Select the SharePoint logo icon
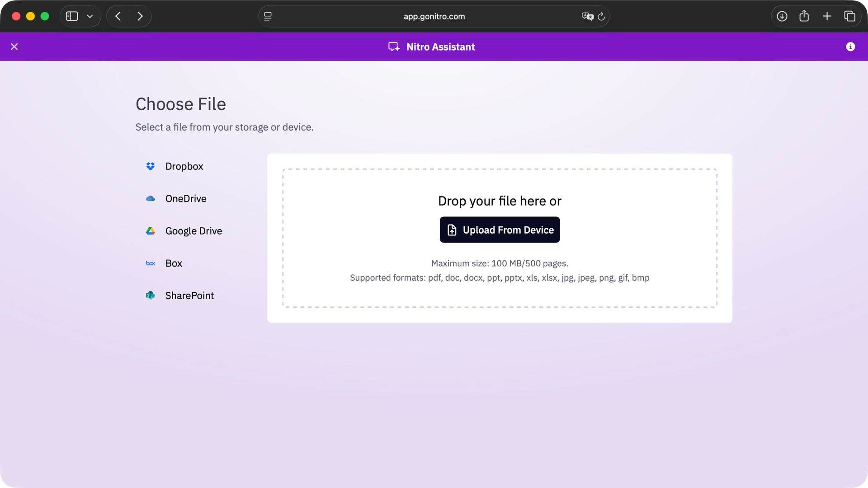Image resolution: width=868 pixels, height=488 pixels. pos(151,296)
